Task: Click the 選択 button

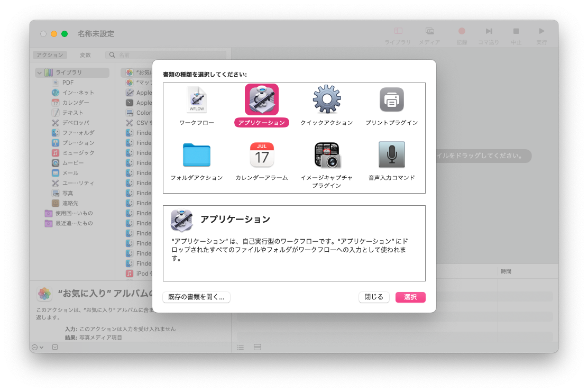Action: (410, 297)
